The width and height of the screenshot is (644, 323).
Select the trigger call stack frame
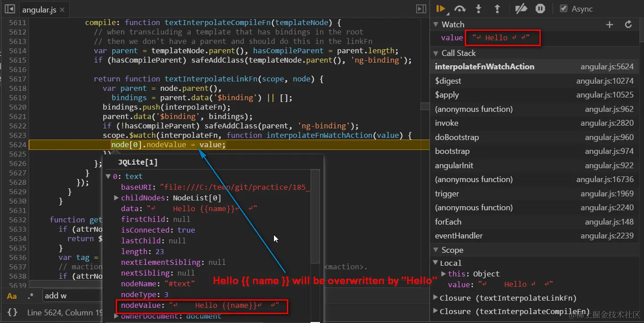[x=535, y=194]
